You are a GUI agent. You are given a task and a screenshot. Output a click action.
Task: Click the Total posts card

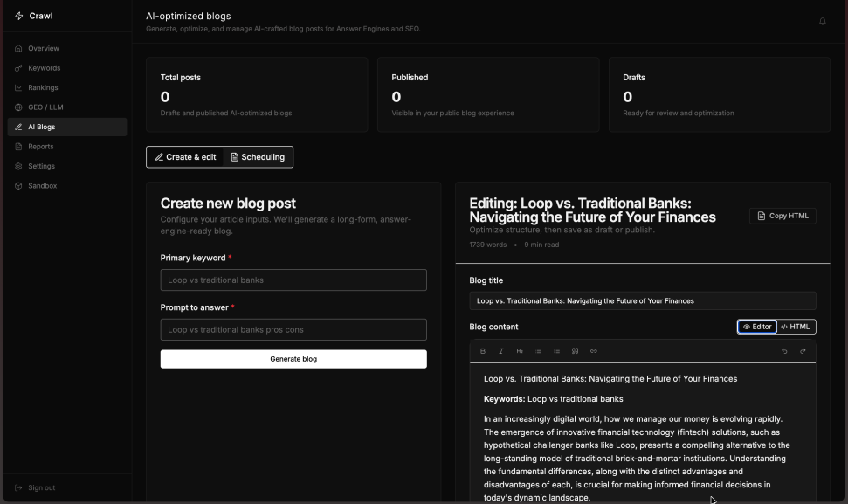click(257, 94)
